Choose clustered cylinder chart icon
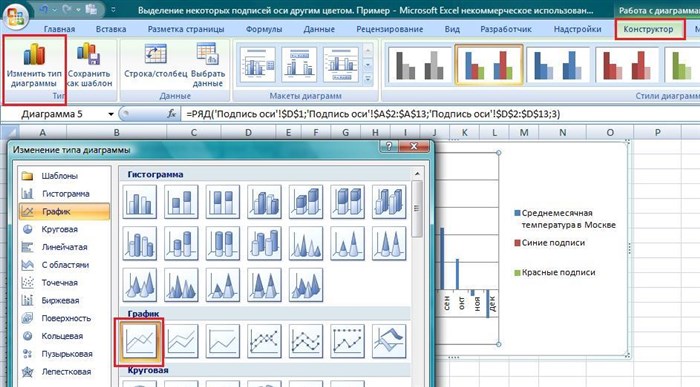This screenshot has height=387, width=700. [x=140, y=243]
